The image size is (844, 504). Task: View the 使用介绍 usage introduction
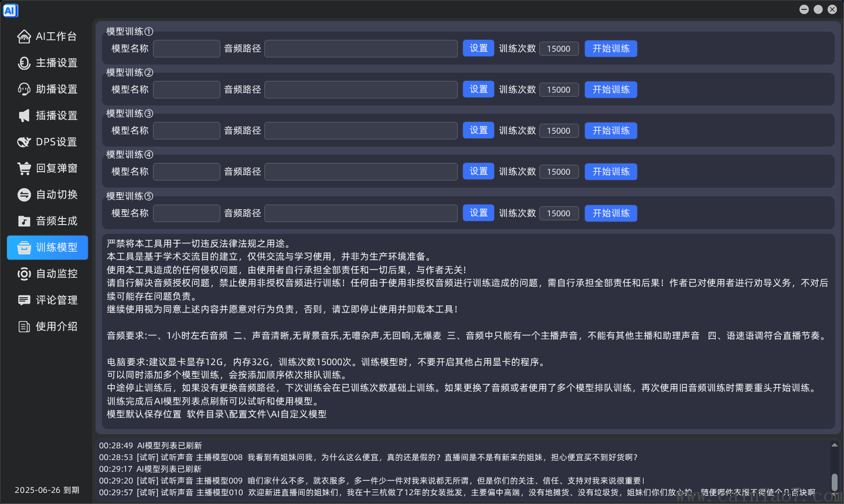[47, 326]
